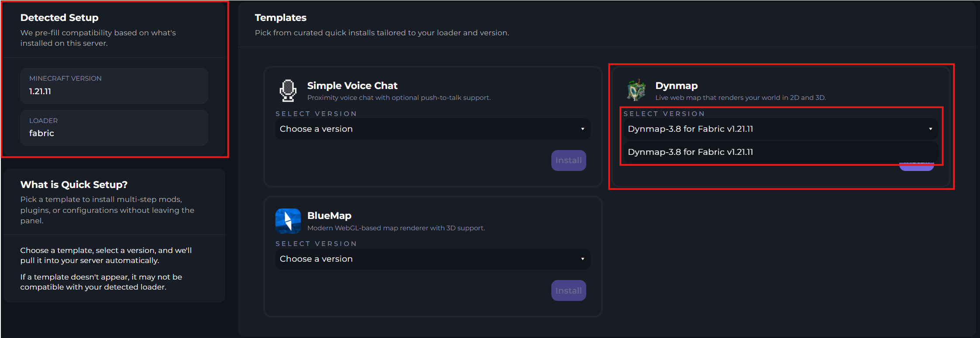Click the BlueMap logo icon

(x=288, y=221)
